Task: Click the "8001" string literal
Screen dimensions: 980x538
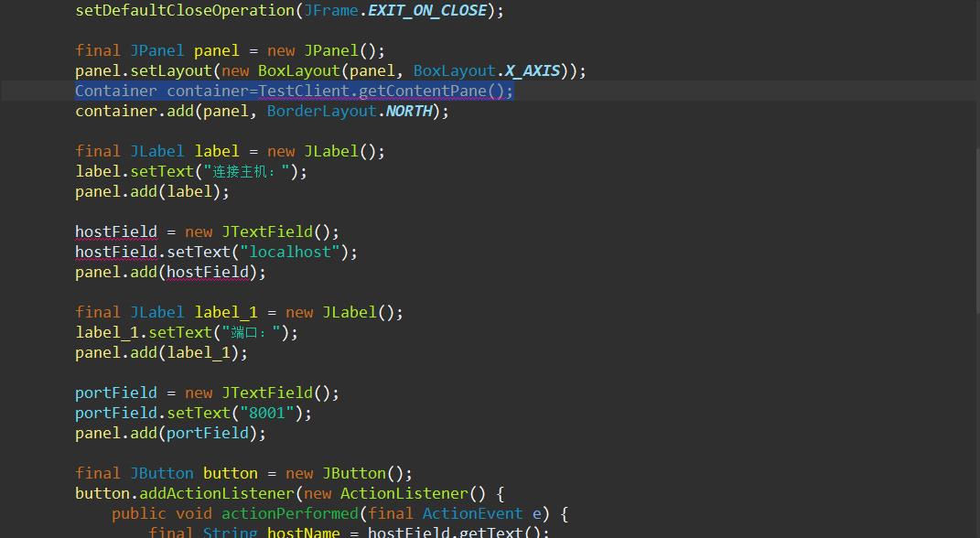Action: click(x=267, y=413)
